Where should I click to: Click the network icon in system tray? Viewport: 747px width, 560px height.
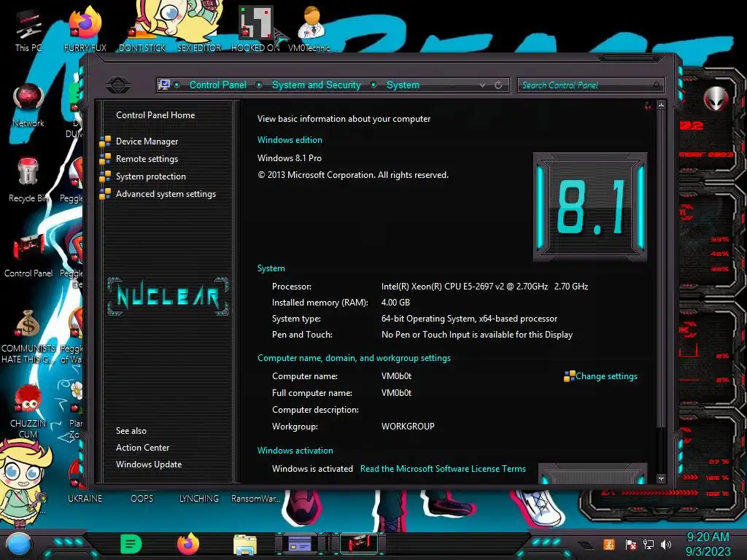click(649, 544)
